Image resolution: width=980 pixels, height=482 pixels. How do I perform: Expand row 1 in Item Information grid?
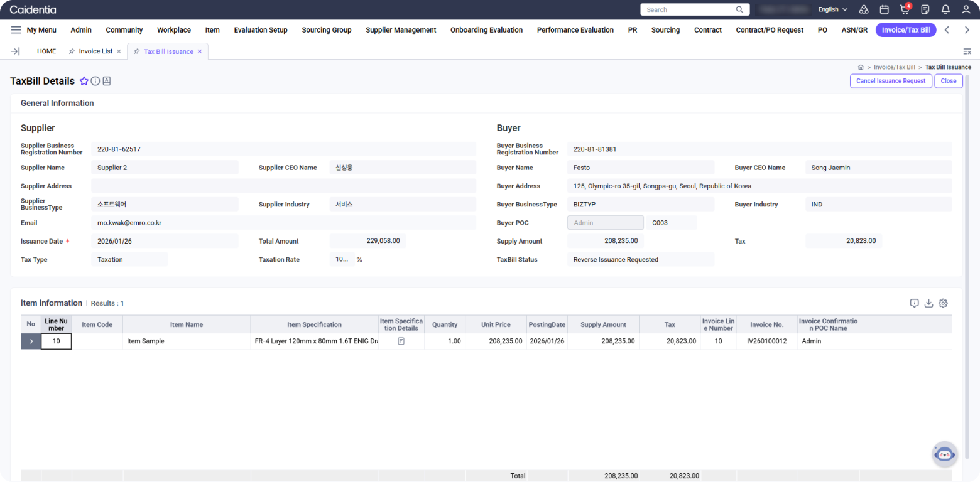(x=31, y=341)
